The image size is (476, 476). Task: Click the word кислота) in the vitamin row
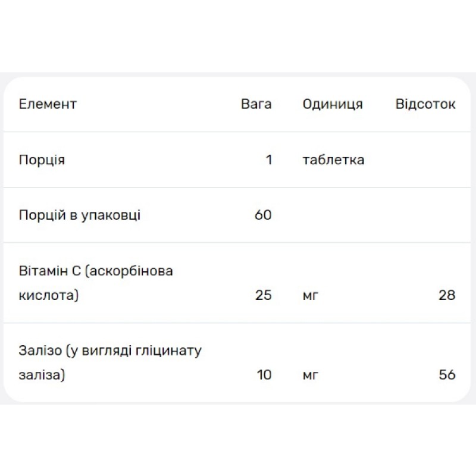pyautogui.click(x=49, y=295)
